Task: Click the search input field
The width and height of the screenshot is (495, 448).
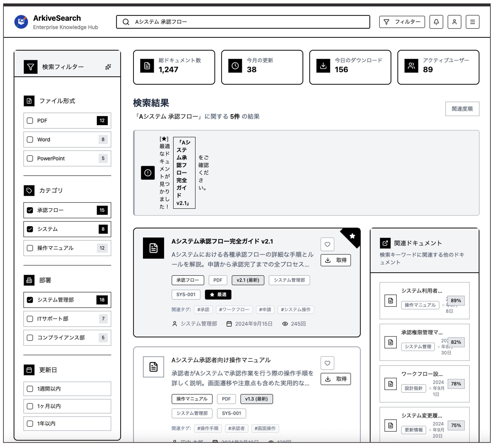Action: 243,22
